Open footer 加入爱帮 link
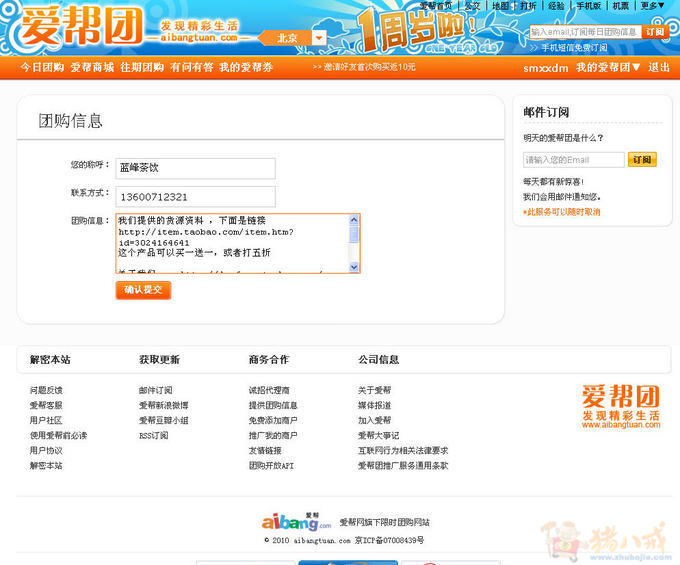This screenshot has width=680, height=565. coord(374,420)
